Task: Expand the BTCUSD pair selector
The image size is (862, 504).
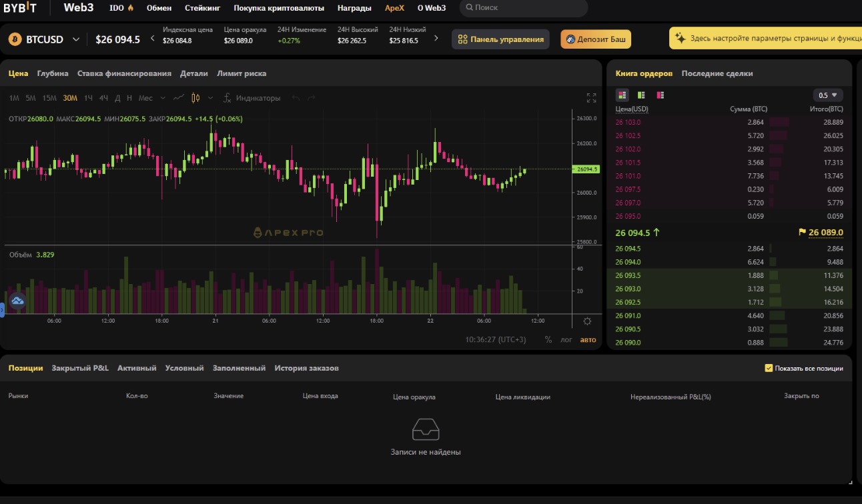Action: 76,39
